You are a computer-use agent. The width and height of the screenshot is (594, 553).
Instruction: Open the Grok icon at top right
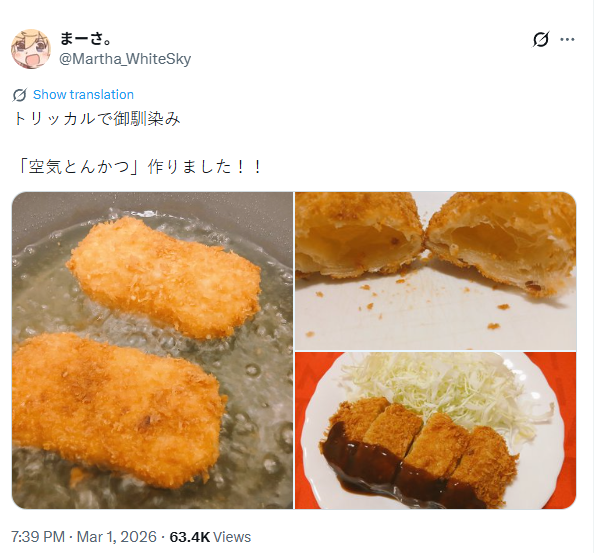tap(541, 39)
